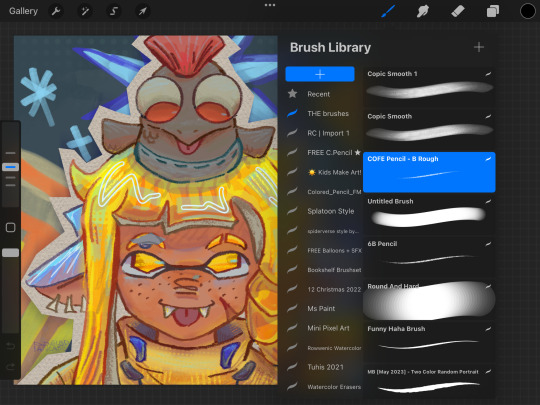Viewport: 540px width, 405px height.
Task: Choose the Untitled Brush
Action: pos(429,214)
